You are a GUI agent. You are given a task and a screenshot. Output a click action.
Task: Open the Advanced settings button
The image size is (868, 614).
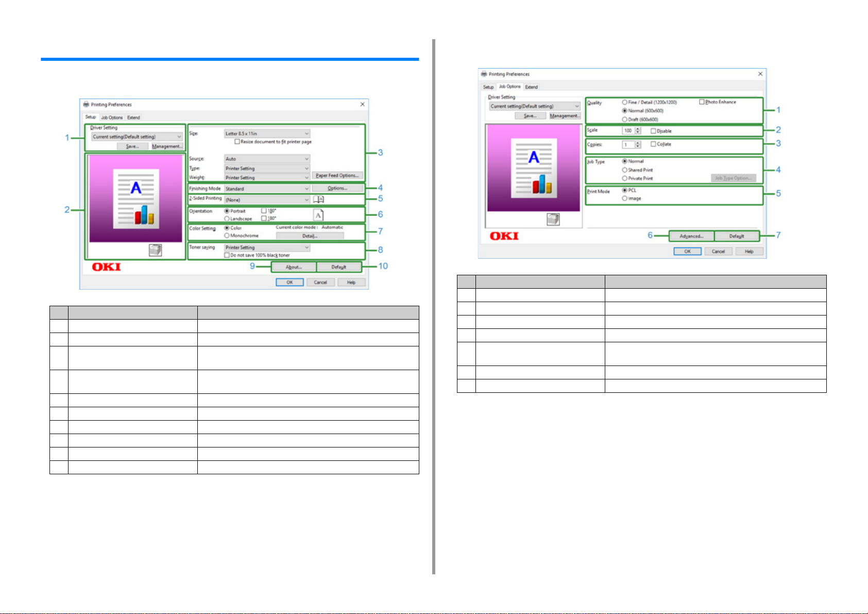point(691,236)
